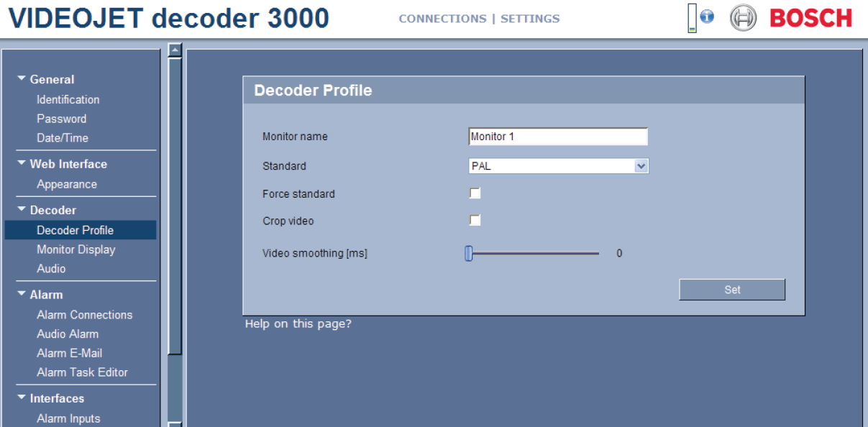Open the Help on this page link
This screenshot has height=427, width=868.
pos(298,324)
